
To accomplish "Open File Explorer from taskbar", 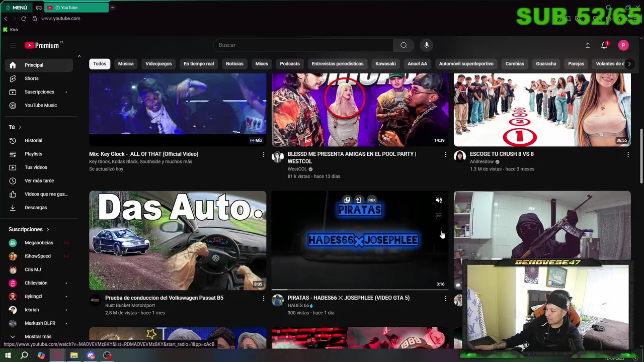I will (x=74, y=355).
